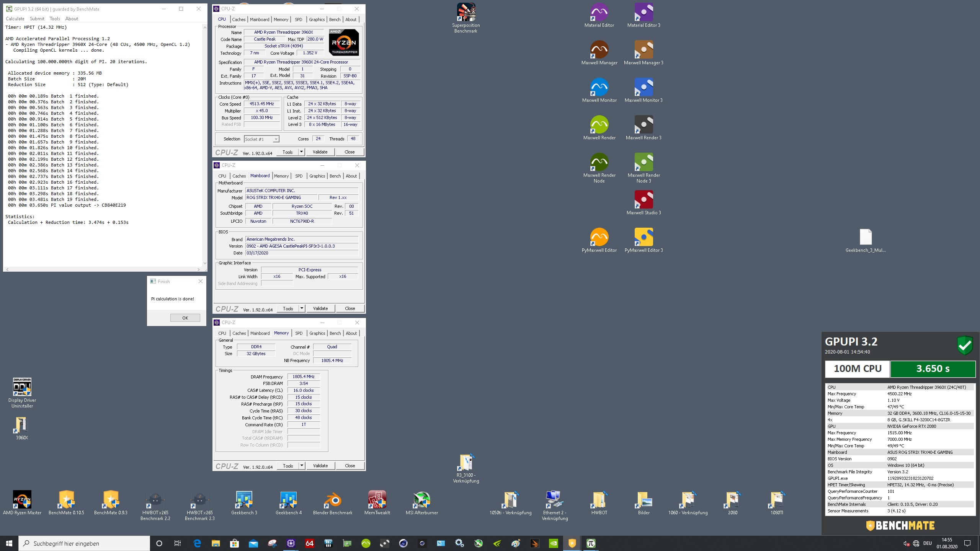Click the green 3.650 s result box
The image size is (980, 551).
tap(933, 369)
